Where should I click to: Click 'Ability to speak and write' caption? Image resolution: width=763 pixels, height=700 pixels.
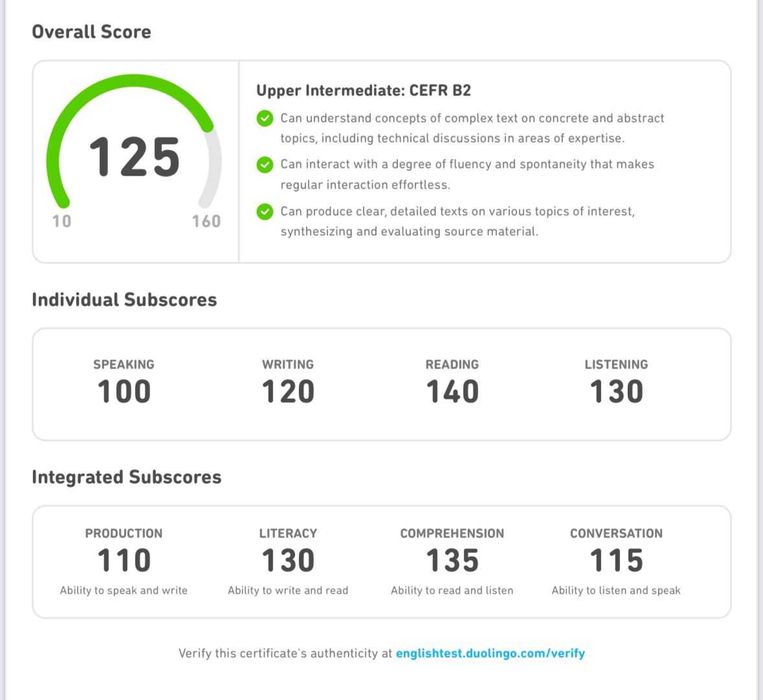coord(124,591)
